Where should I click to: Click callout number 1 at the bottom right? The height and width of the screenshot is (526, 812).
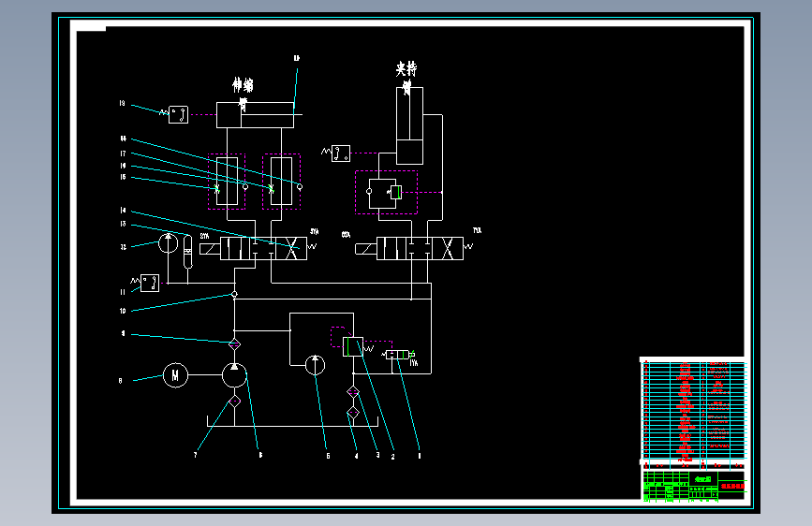[x=420, y=456]
